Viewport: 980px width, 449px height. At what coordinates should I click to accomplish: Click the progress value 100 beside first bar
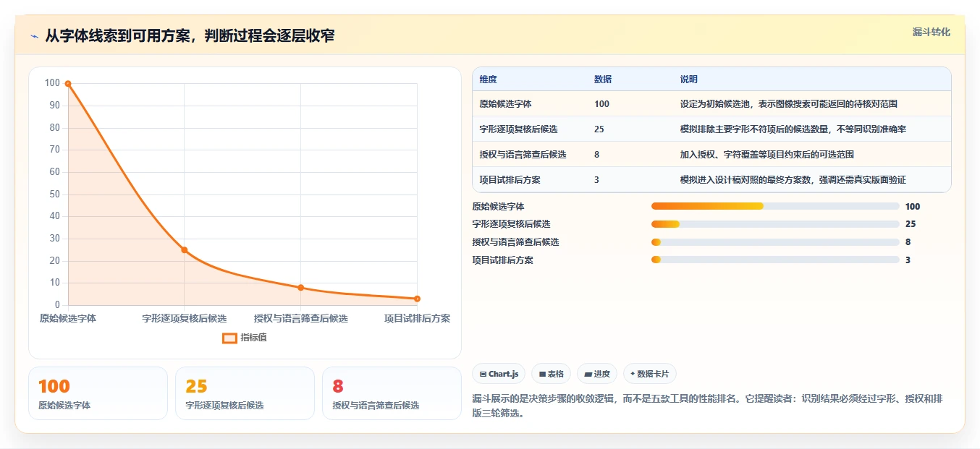point(913,206)
